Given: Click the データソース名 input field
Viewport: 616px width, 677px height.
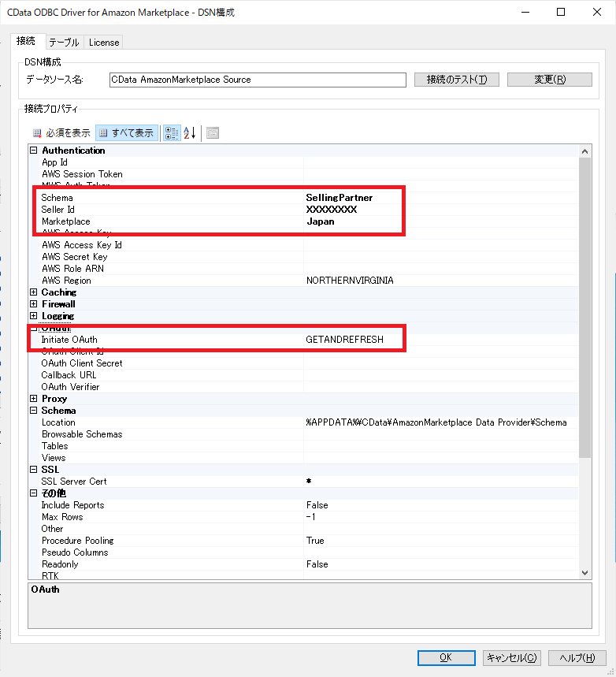Looking at the screenshot, I should 258,80.
